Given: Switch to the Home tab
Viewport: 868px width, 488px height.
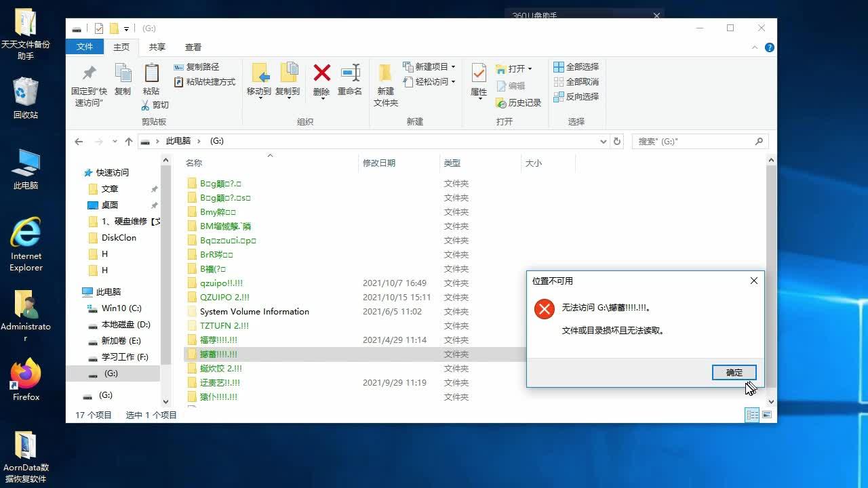Looking at the screenshot, I should click(121, 47).
